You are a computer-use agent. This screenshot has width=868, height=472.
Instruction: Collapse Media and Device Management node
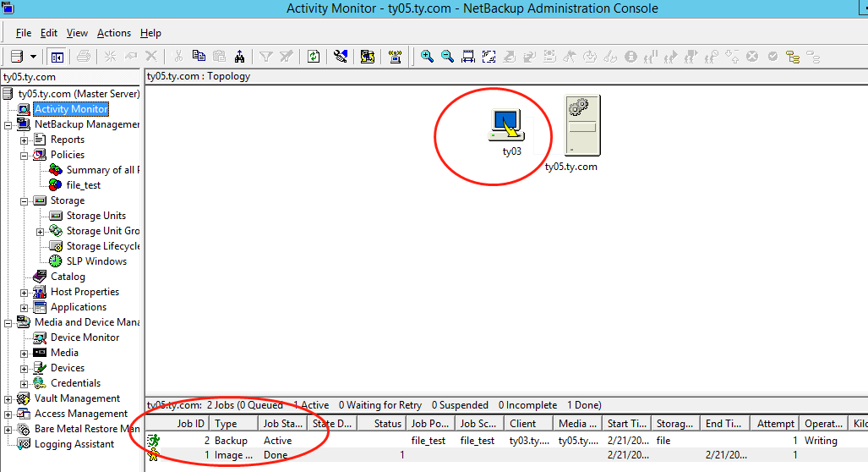(x=8, y=323)
